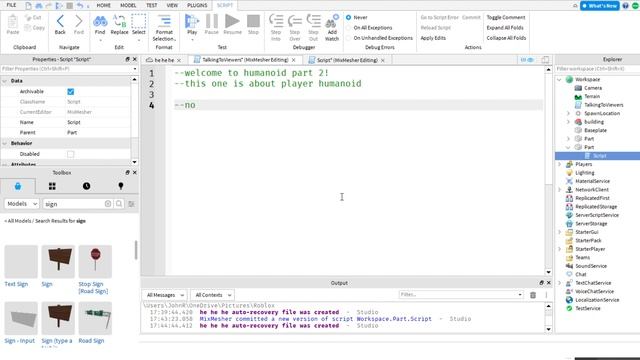Image resolution: width=640 pixels, height=360 pixels.
Task: Open Toolbox Marketplace tab icon
Action: [x=18, y=186]
